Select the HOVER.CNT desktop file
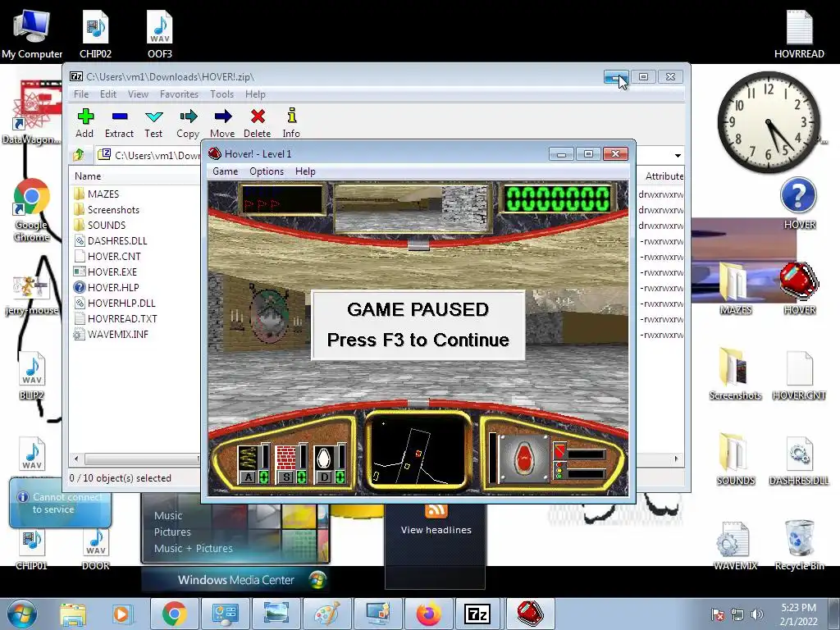The height and width of the screenshot is (630, 840). click(x=799, y=374)
